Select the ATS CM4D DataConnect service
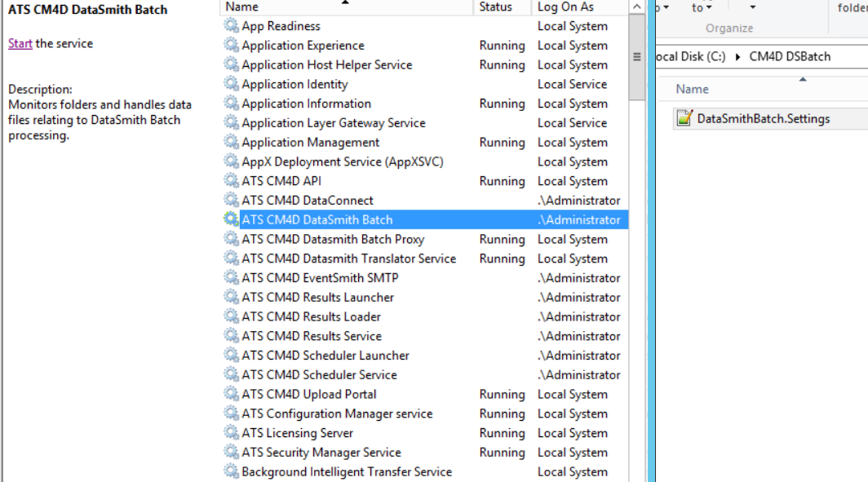Viewport: 868px width, 482px height. 308,201
